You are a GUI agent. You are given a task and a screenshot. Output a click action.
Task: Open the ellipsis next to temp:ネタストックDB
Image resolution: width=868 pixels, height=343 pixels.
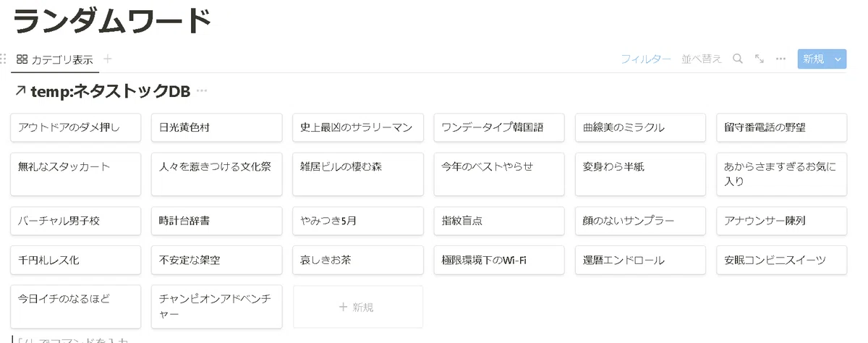point(202,91)
